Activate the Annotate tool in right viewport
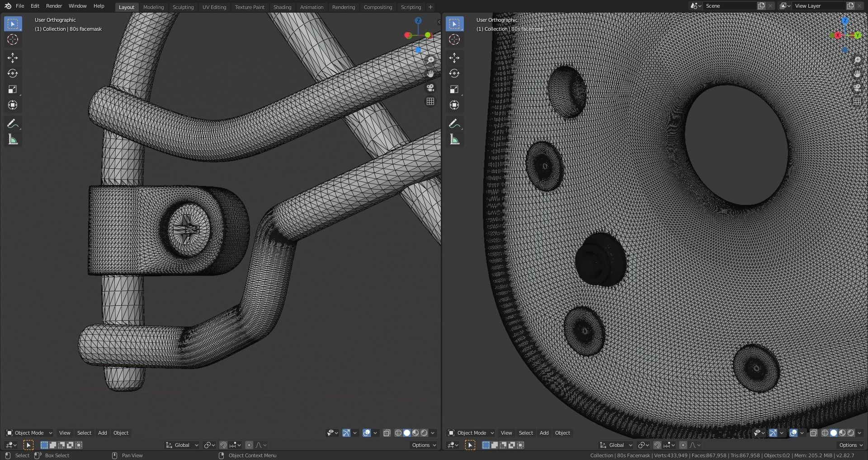 coord(454,123)
